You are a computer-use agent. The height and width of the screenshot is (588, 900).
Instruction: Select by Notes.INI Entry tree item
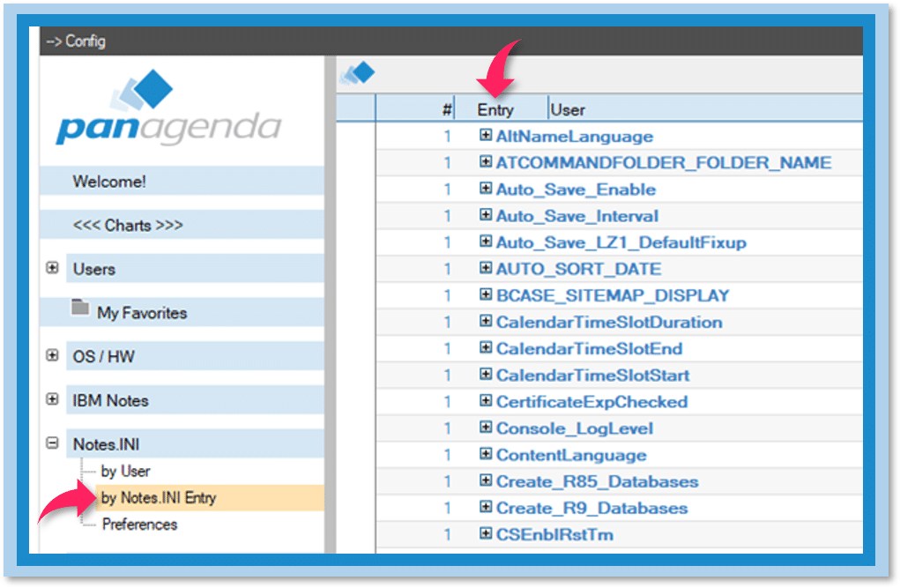159,498
